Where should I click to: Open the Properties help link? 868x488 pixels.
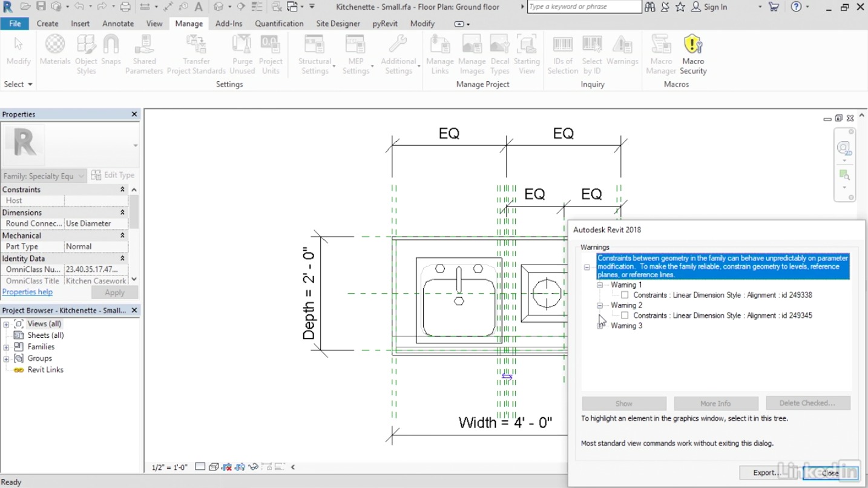point(27,292)
